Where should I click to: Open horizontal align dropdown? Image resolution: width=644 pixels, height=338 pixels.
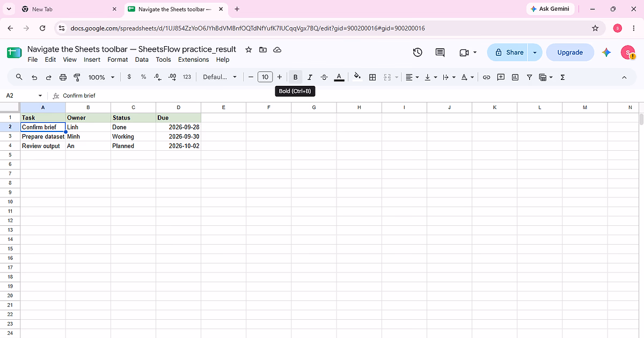pyautogui.click(x=412, y=77)
